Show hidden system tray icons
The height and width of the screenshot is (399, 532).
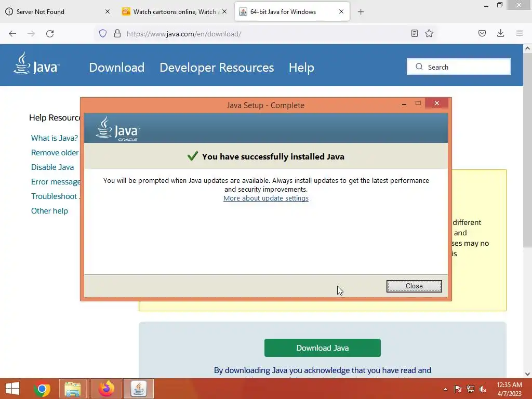click(445, 389)
